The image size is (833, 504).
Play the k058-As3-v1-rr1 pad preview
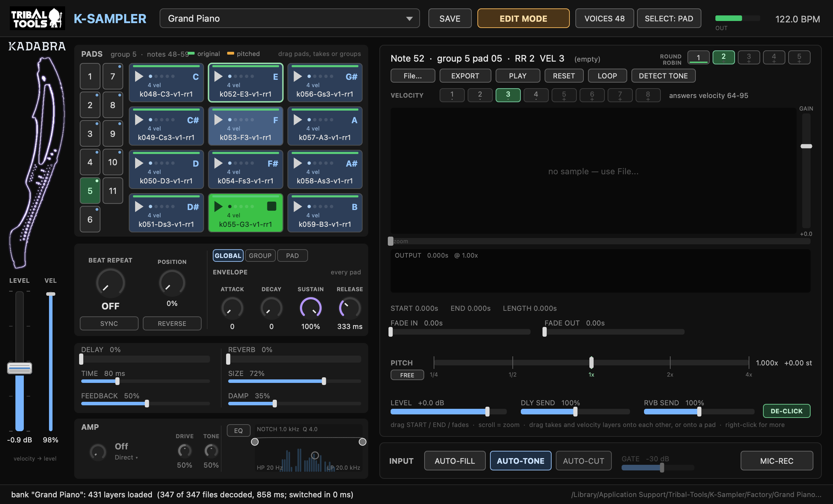298,163
